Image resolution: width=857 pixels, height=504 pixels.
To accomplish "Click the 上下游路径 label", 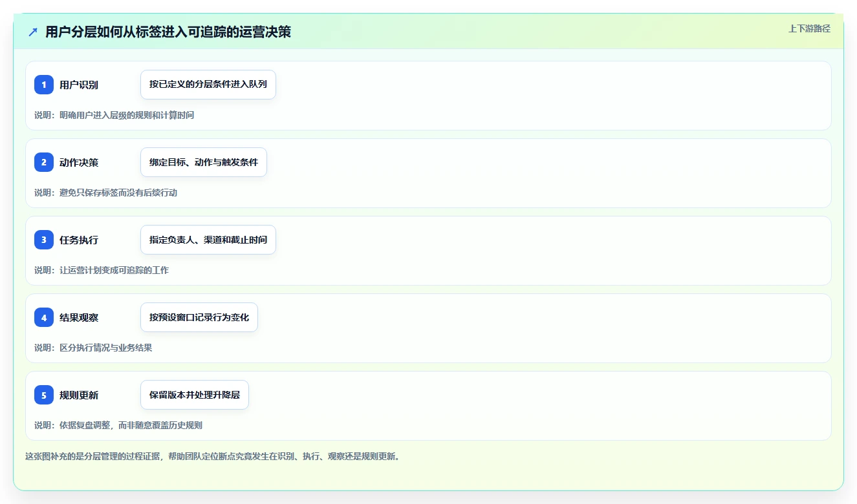I will click(809, 28).
